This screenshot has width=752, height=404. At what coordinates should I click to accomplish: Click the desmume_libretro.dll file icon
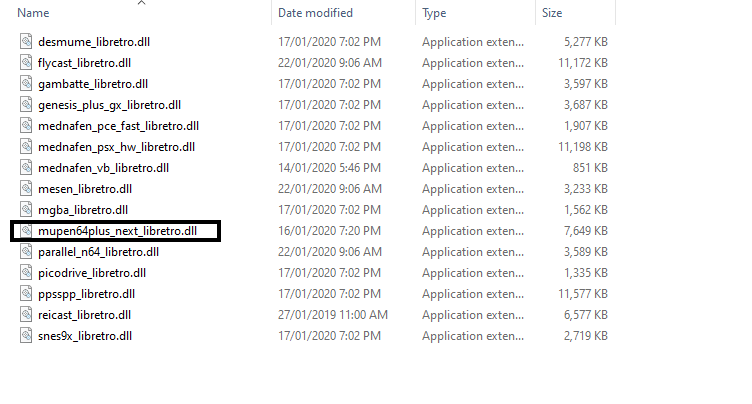(26, 41)
